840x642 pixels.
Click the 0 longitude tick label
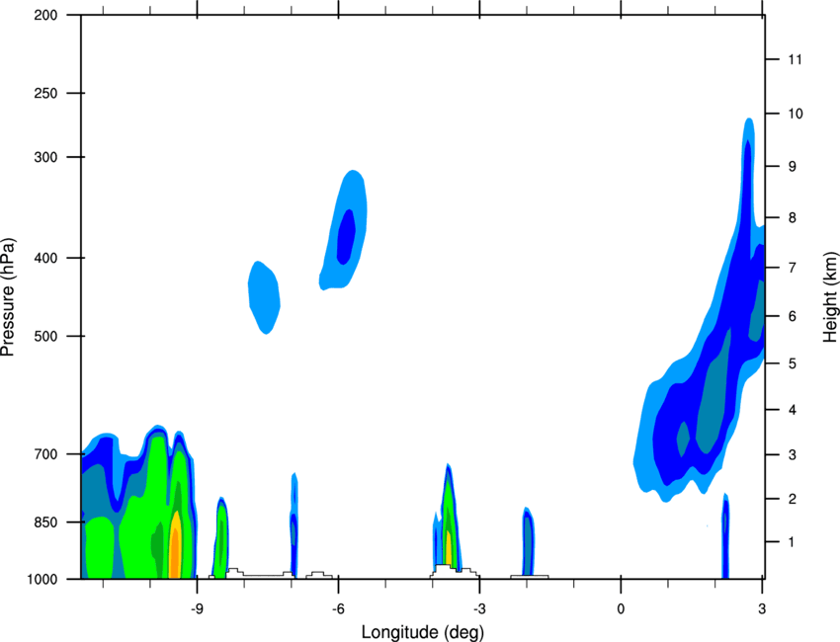coord(621,609)
